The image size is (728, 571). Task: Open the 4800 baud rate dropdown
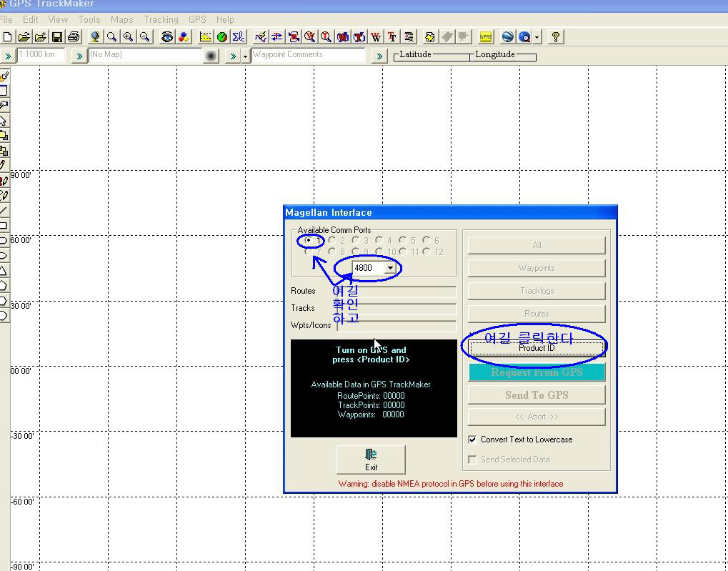[391, 268]
